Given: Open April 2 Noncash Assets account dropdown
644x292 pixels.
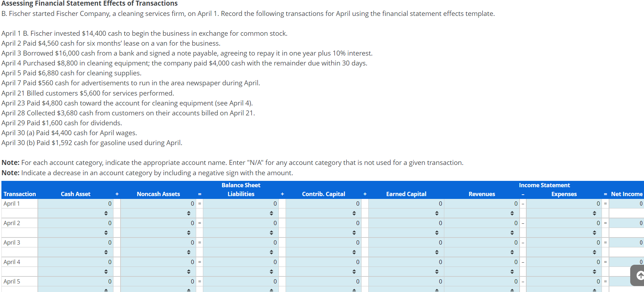Looking at the screenshot, I should click(x=158, y=233).
